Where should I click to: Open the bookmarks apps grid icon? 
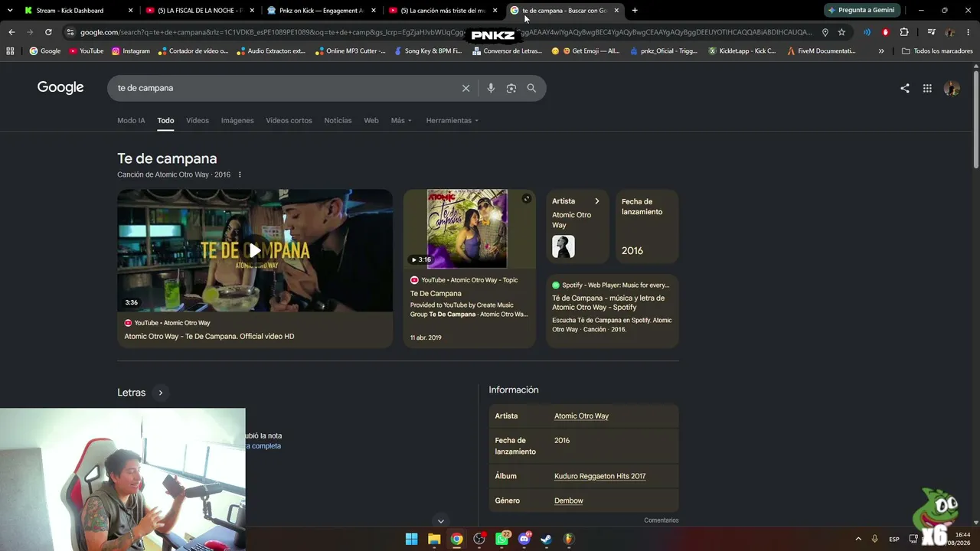10,51
